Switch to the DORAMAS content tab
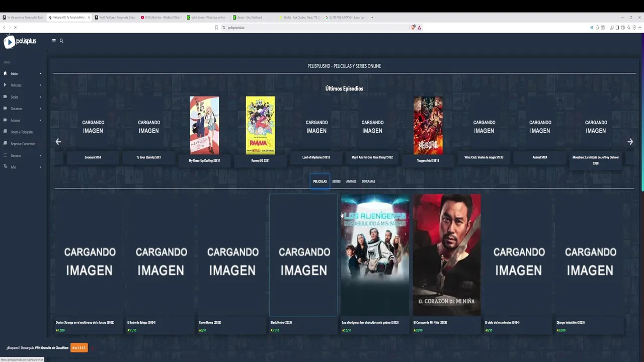This screenshot has width=644, height=362. [x=368, y=182]
